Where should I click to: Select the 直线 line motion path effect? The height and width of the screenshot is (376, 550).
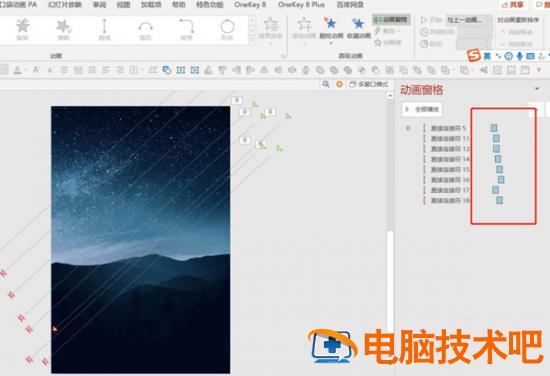coord(104,29)
